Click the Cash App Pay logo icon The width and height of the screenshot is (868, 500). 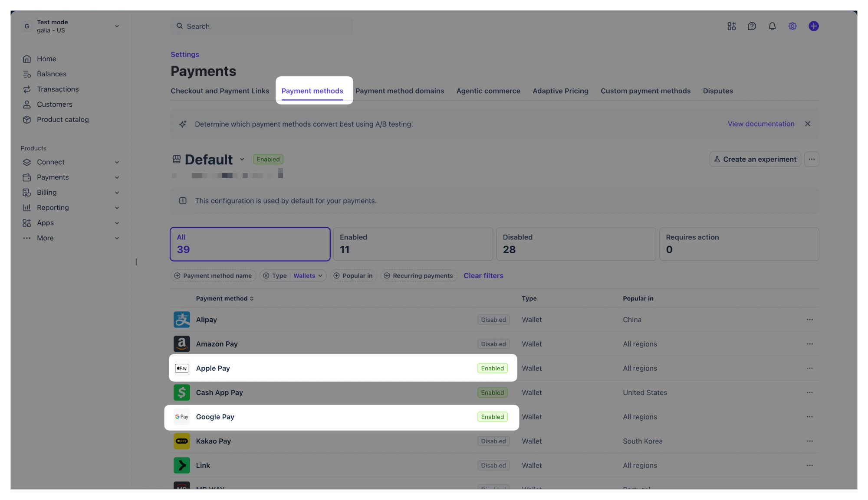click(x=182, y=392)
